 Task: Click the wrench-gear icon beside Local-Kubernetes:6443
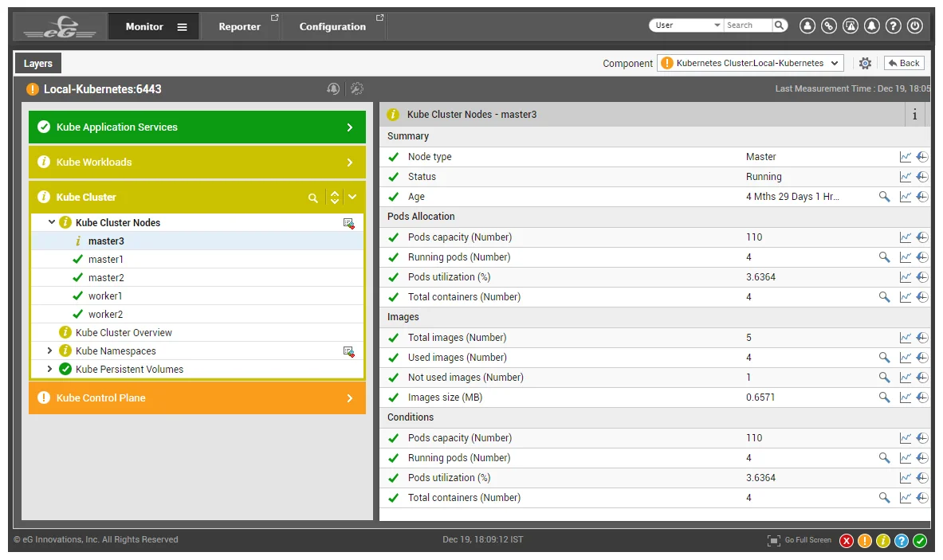pos(356,89)
